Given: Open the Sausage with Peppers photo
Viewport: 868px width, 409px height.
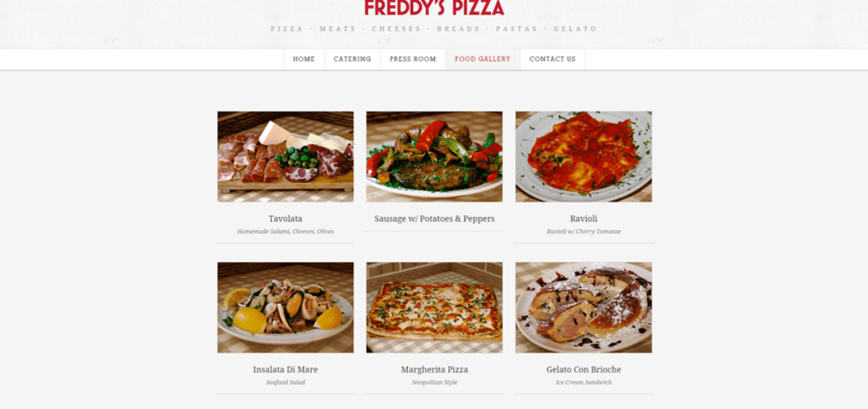Looking at the screenshot, I should (434, 156).
